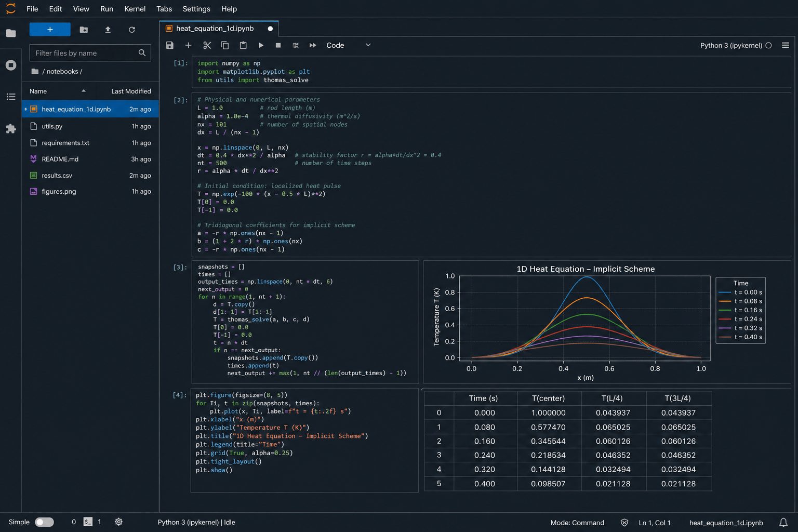Select heat_equation_1d.ipynb in file list

coord(90,109)
